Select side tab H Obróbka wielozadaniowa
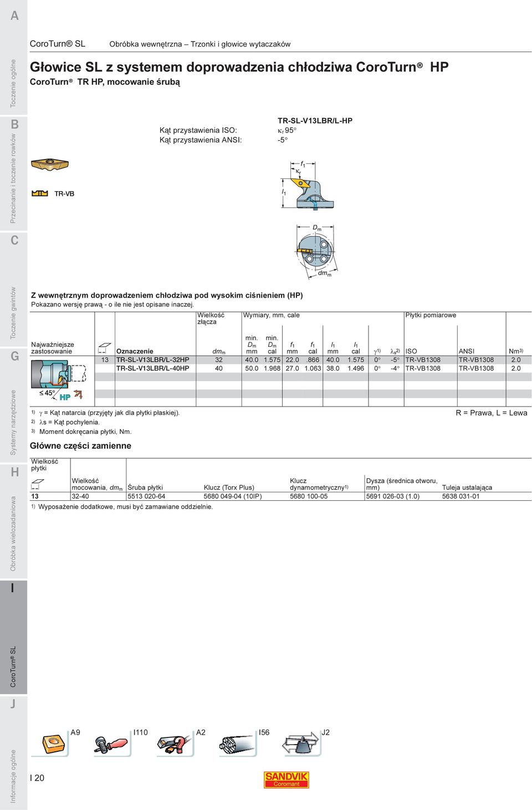The image size is (532, 810). coord(14,518)
